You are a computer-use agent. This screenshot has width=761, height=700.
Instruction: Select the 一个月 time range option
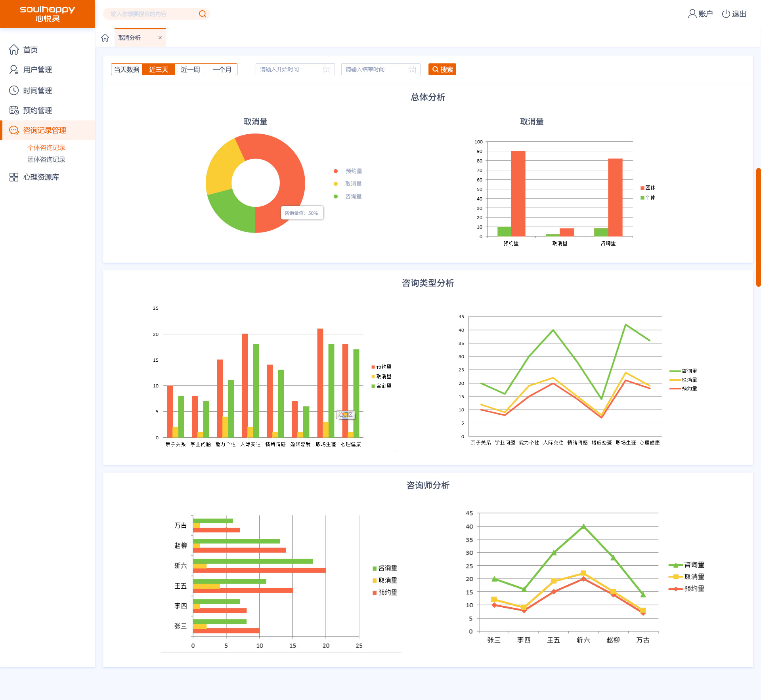(x=222, y=70)
